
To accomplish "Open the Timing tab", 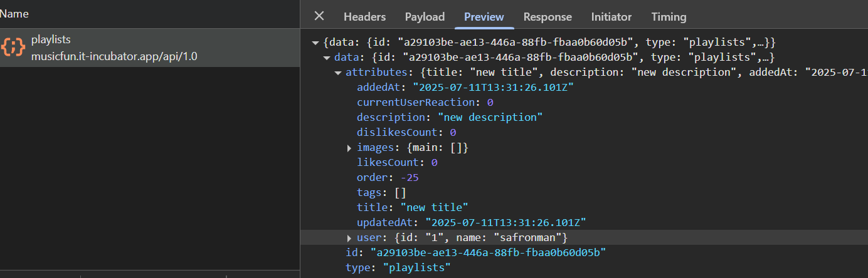I will 669,17.
